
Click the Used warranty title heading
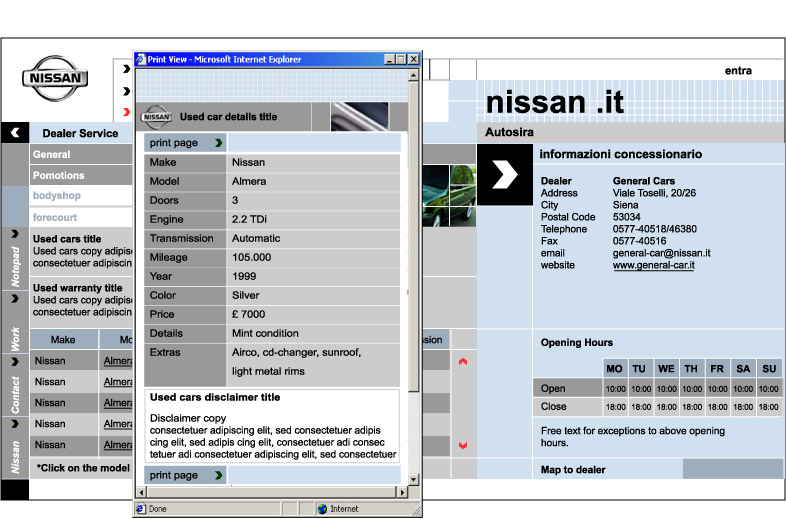pyautogui.click(x=78, y=288)
